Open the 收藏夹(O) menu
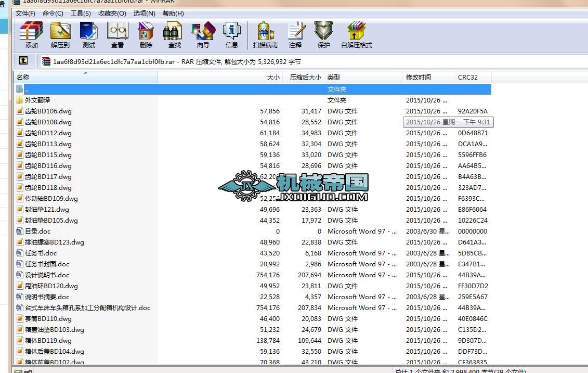Screen dimensions: 588x373 click(x=112, y=14)
